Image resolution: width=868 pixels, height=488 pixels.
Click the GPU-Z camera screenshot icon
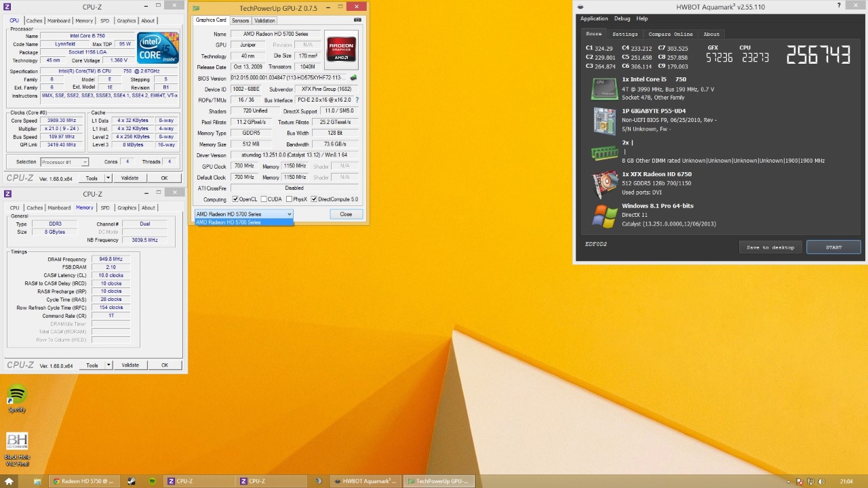[x=357, y=20]
